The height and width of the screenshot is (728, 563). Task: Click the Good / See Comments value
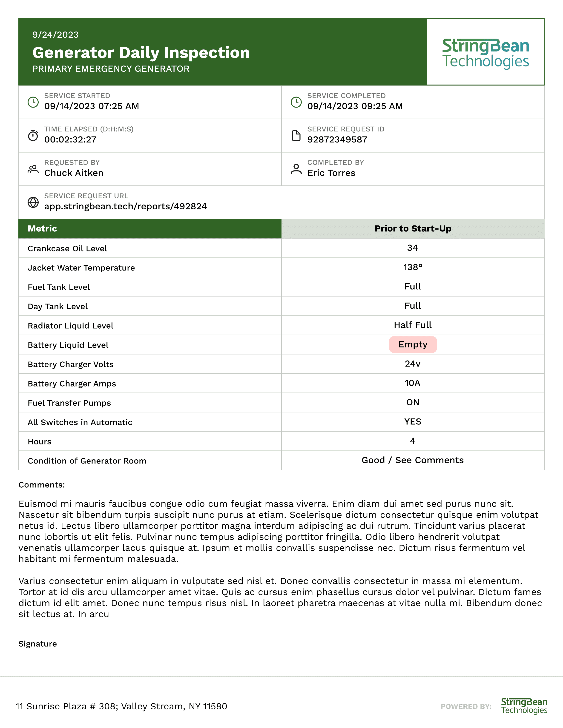point(413,460)
